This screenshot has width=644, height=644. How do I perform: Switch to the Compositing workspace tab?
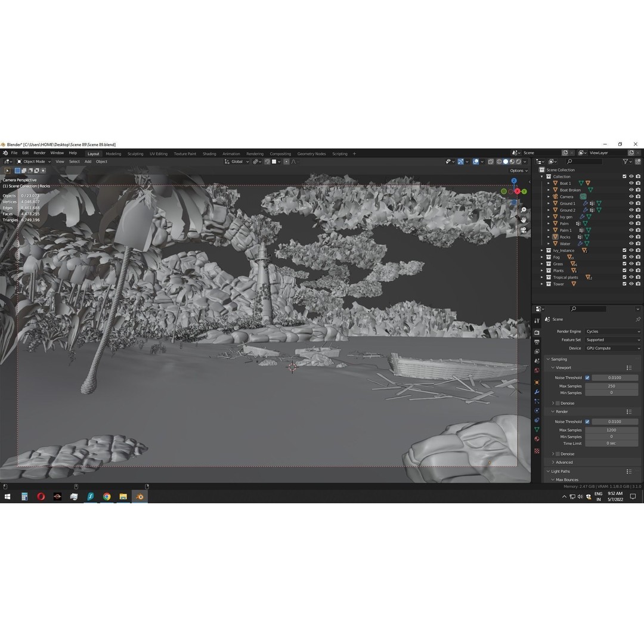280,154
